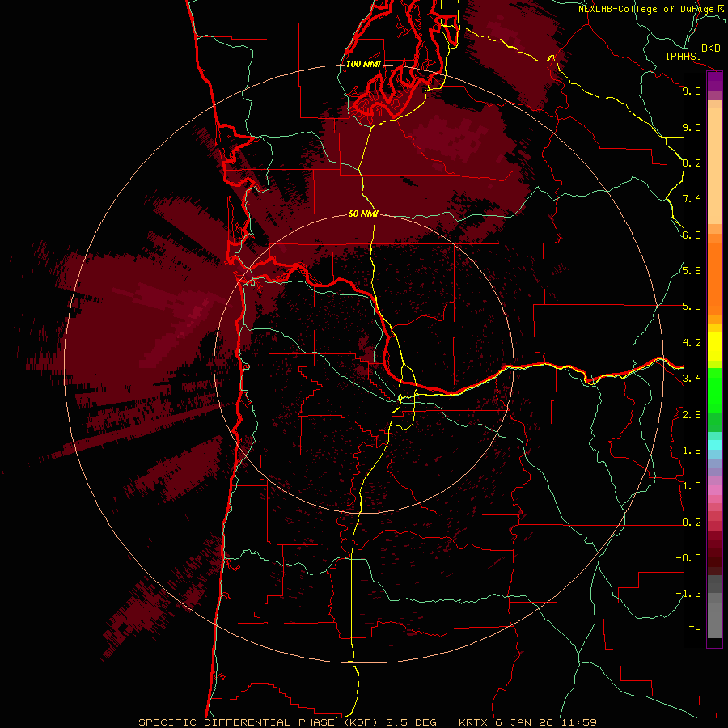Click the 5.8 scale value
The height and width of the screenshot is (728, 728).
(x=692, y=271)
